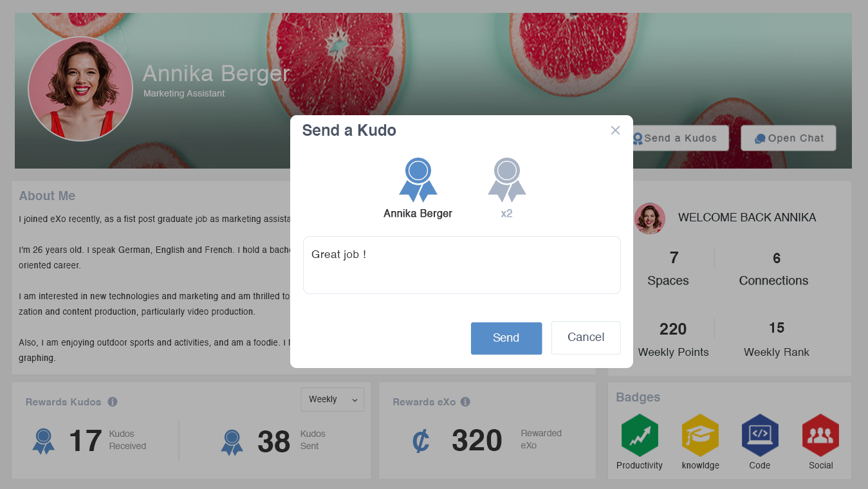Click the Send a Kudos profile button

coord(676,138)
